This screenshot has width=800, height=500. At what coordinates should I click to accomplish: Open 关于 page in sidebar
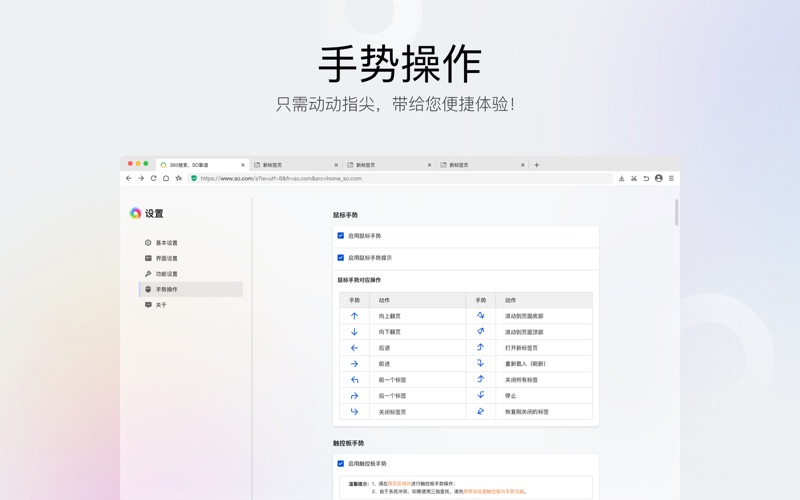point(161,305)
